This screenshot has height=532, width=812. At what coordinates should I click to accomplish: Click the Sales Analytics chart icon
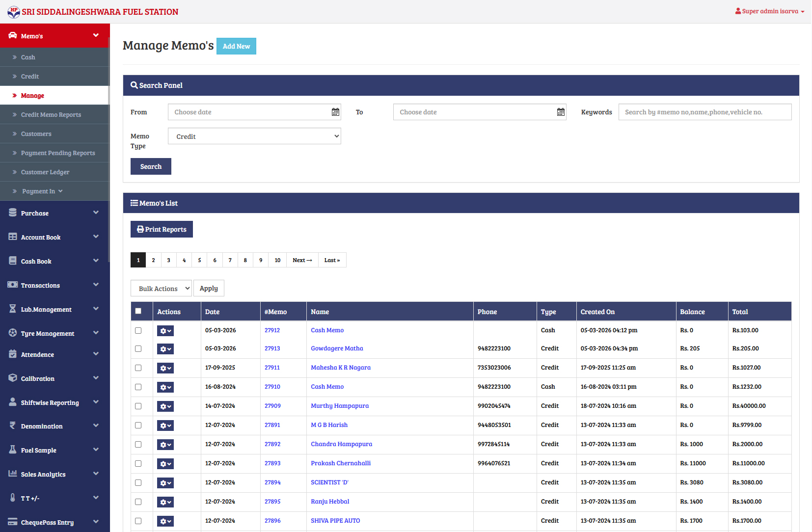[x=13, y=474]
